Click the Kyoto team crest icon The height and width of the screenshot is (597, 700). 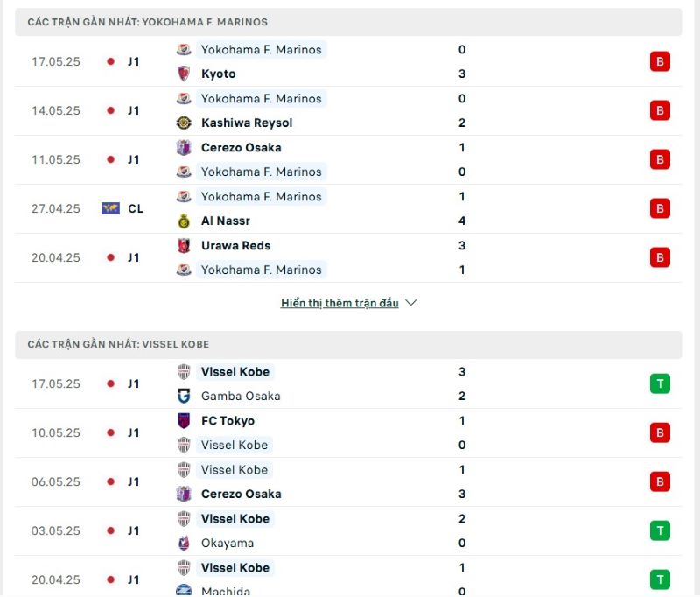coord(184,74)
